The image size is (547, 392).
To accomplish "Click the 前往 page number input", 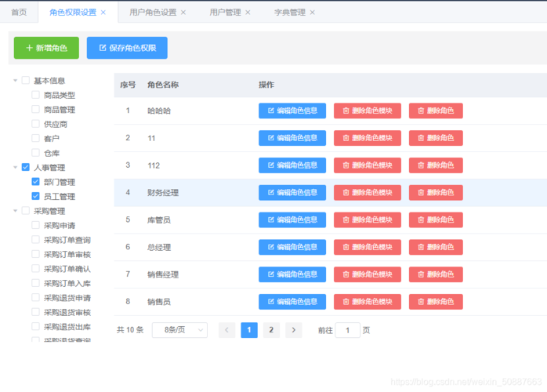I will click(347, 330).
